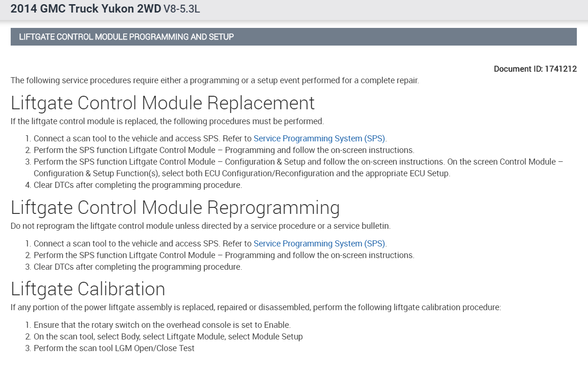Screen dimensions: 588x372
Task: Click the step about the overhead console rotary switch
Action: point(162,325)
